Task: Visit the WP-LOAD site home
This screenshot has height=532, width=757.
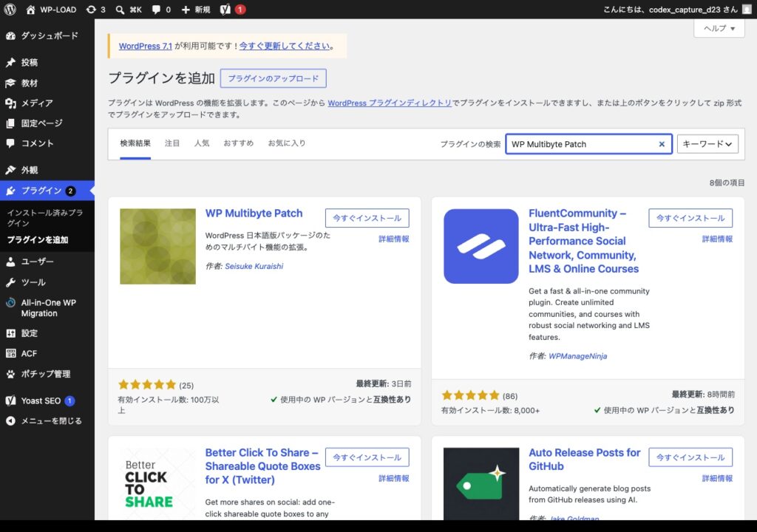Action: pyautogui.click(x=51, y=9)
